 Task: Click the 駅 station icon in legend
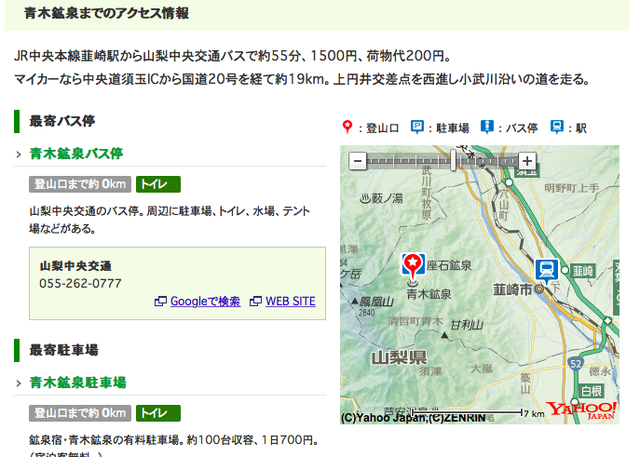[557, 127]
